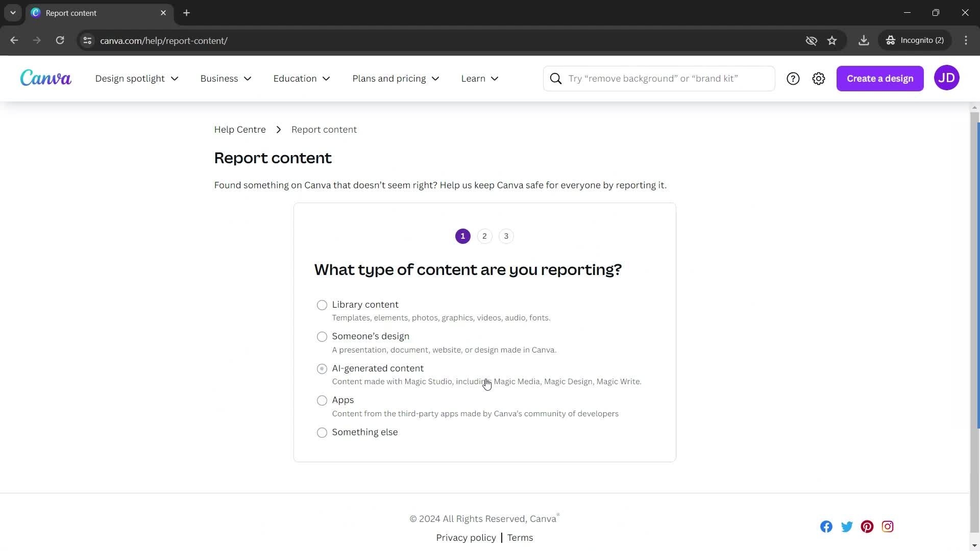Click the download icon in toolbar
The image size is (980, 551).
coord(864,40)
